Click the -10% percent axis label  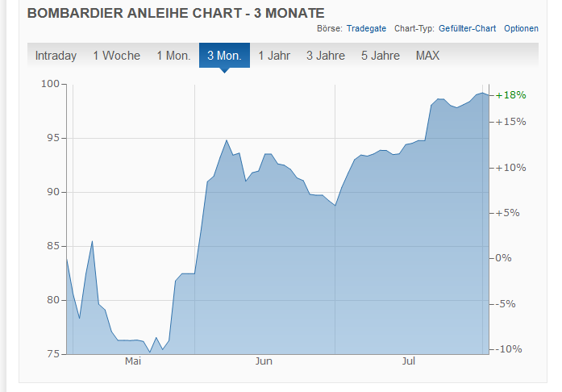tap(510, 349)
